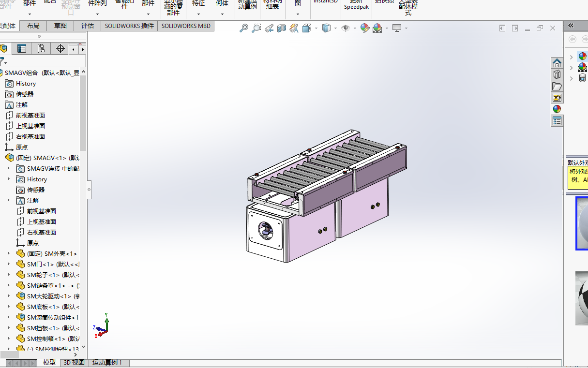Image resolution: width=588 pixels, height=368 pixels.
Task: Click the 材料明细表 ribbon button
Action: pyautogui.click(x=272, y=5)
